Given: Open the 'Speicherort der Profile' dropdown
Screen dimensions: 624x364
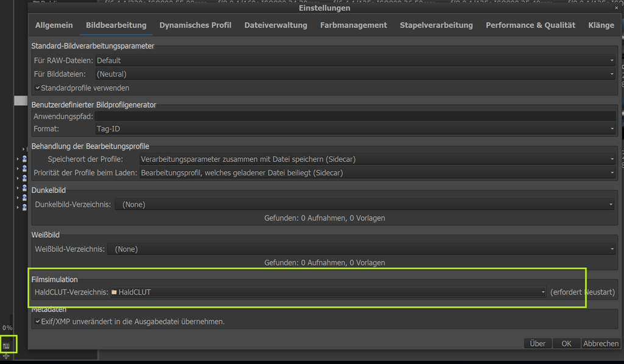Looking at the screenshot, I should (377, 159).
